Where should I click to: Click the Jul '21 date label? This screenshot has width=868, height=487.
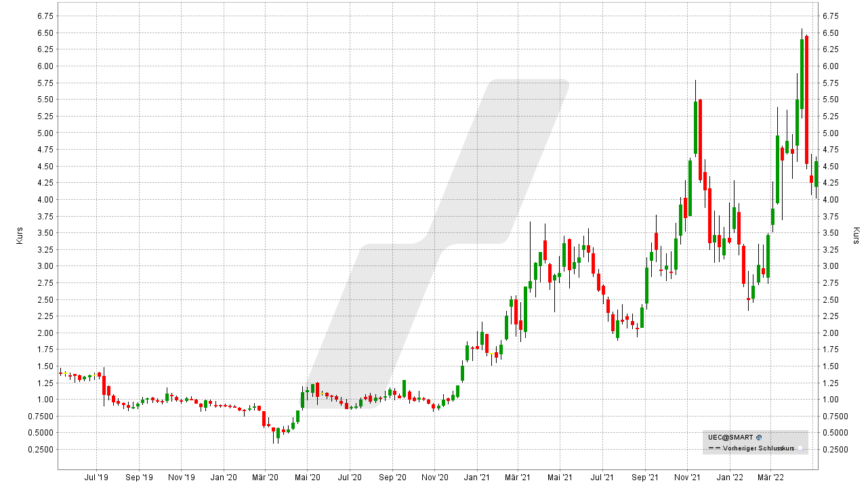coord(602,477)
